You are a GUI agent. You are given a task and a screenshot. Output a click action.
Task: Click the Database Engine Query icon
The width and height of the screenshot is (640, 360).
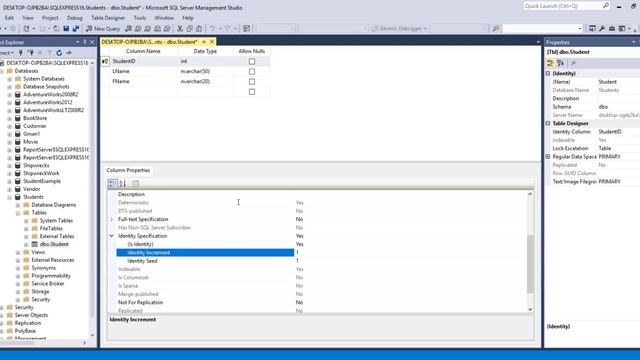click(129, 29)
